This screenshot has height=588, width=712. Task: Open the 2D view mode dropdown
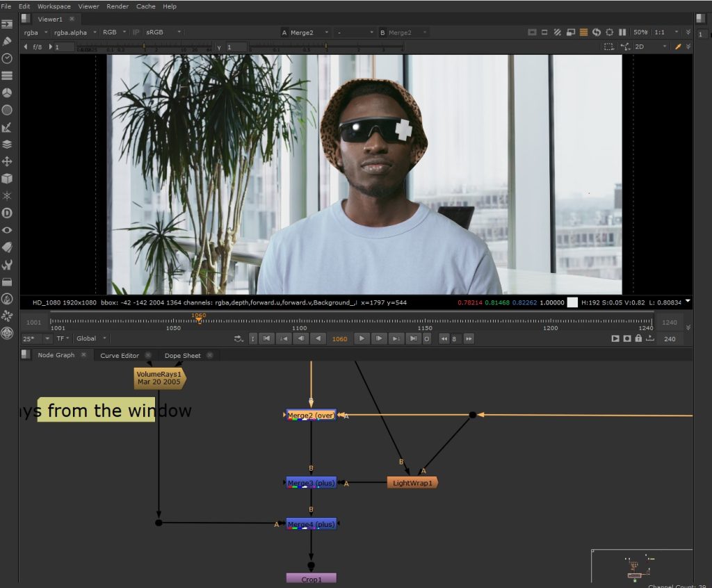coord(651,47)
